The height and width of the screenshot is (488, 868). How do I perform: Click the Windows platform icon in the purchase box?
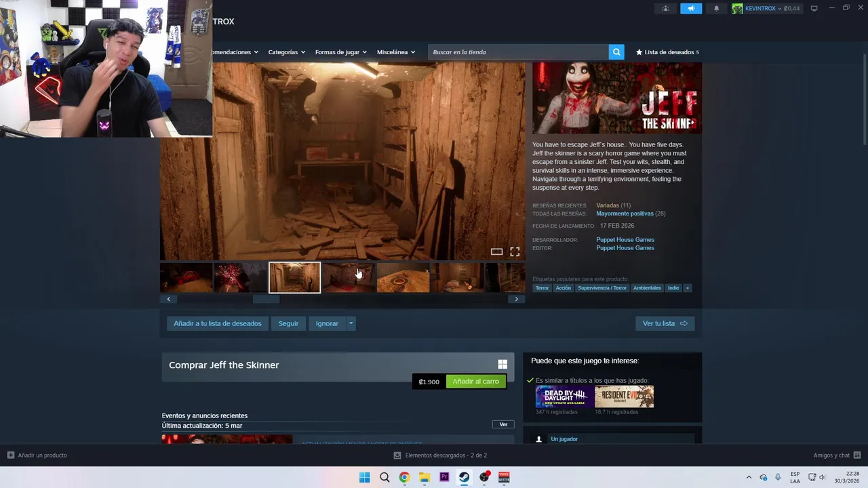pos(502,365)
